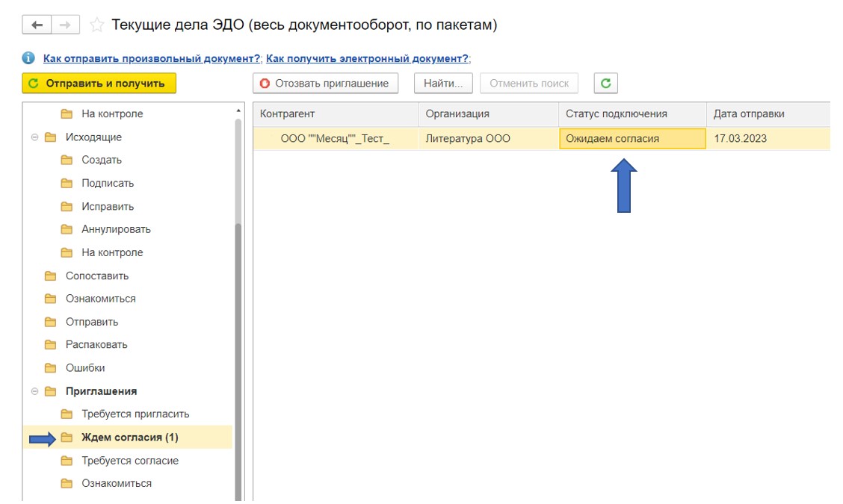Select the Требуется пригласить folder
This screenshot has height=504, width=843.
(135, 414)
